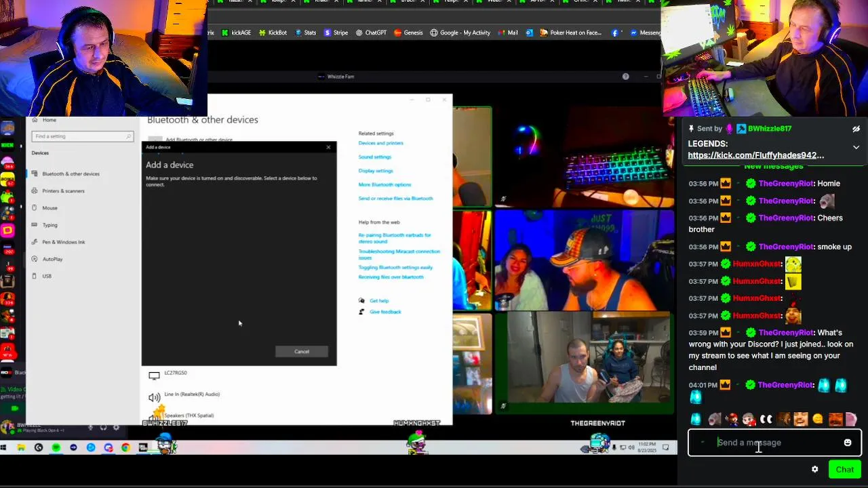Open Display settings link

[x=376, y=171]
